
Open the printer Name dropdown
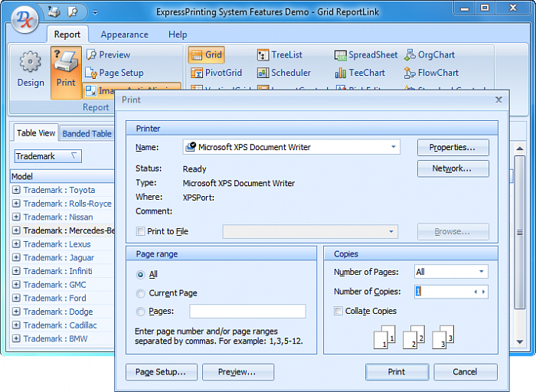coord(394,146)
